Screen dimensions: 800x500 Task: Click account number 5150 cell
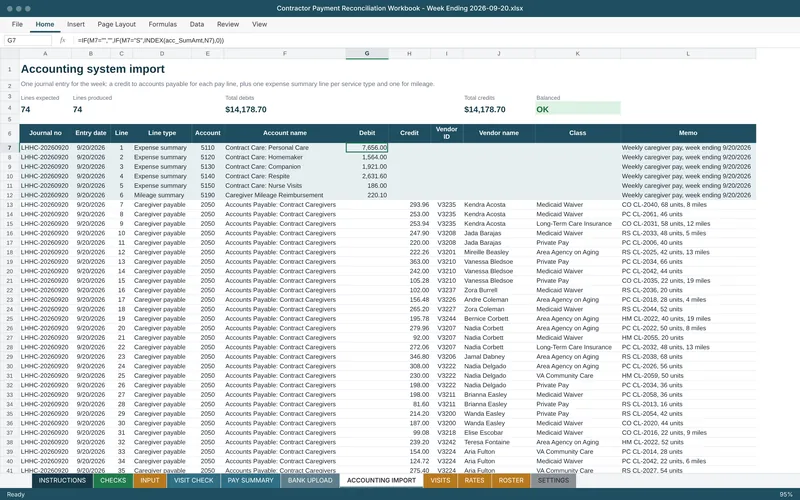[x=208, y=186]
